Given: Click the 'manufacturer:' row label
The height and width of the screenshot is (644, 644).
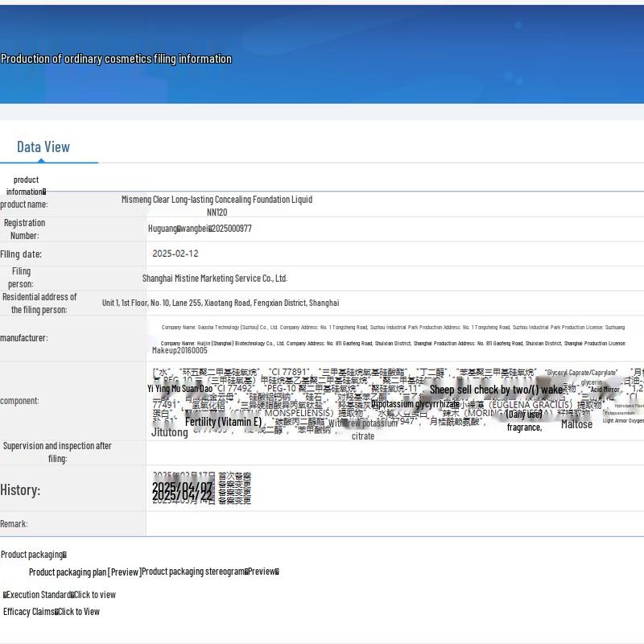Looking at the screenshot, I should click(24, 338).
